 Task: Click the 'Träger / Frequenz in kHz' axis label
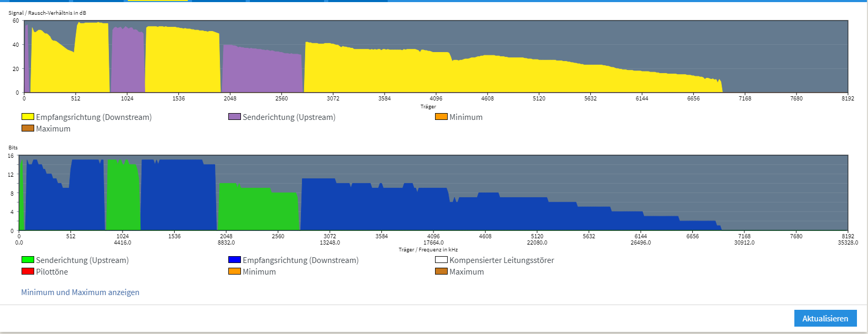tap(428, 250)
